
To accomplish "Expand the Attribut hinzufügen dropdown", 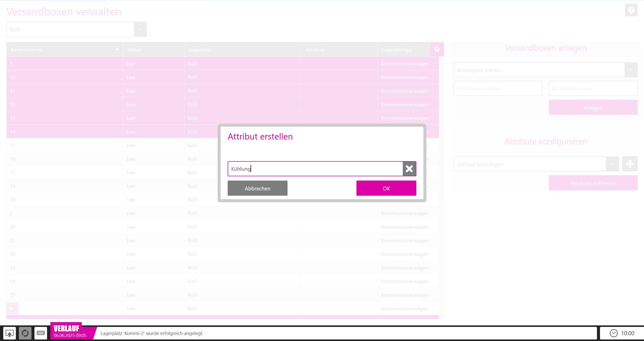I will coord(612,164).
